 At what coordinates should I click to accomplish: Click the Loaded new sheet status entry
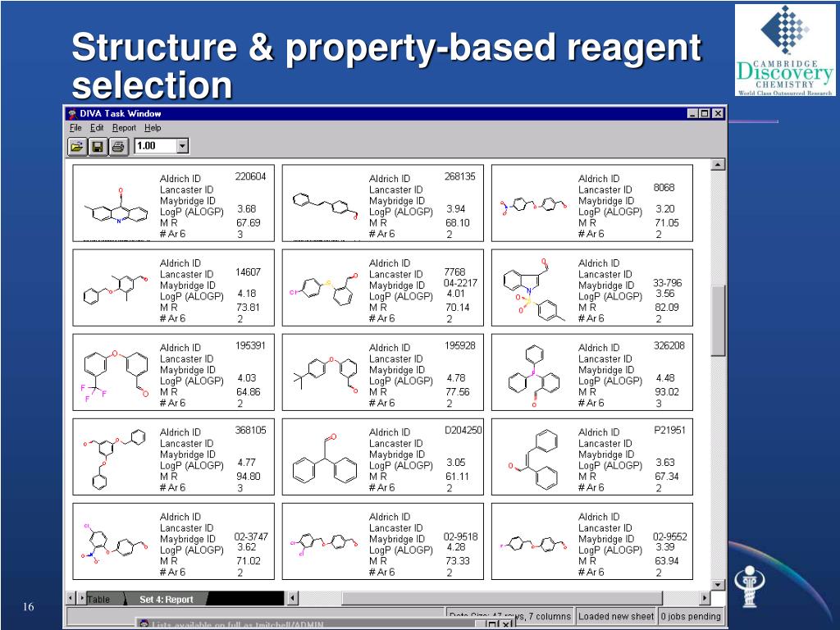(615, 616)
